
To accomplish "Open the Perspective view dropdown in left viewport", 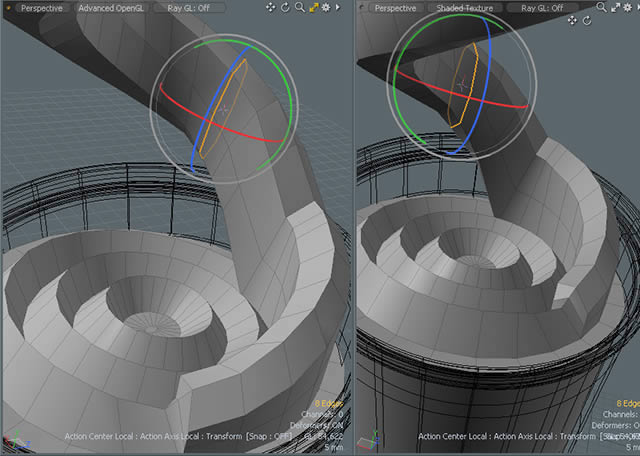I will point(41,8).
